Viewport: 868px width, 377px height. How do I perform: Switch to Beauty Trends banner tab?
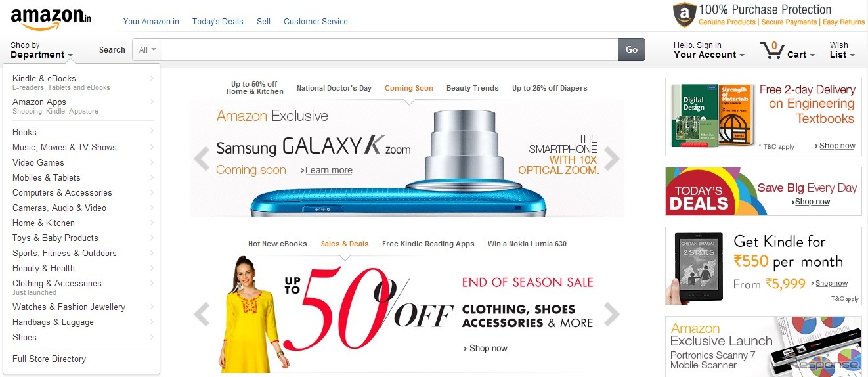[x=472, y=88]
